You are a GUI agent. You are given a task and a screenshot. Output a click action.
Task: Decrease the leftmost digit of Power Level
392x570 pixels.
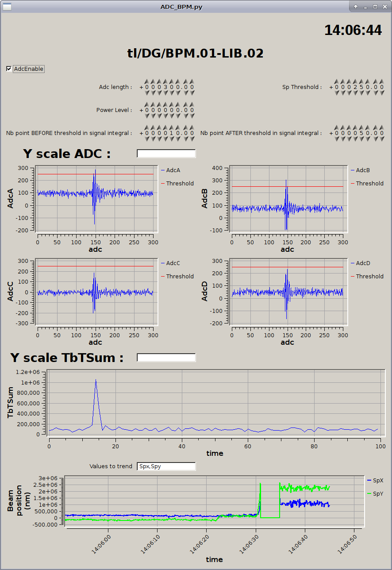pos(147,116)
